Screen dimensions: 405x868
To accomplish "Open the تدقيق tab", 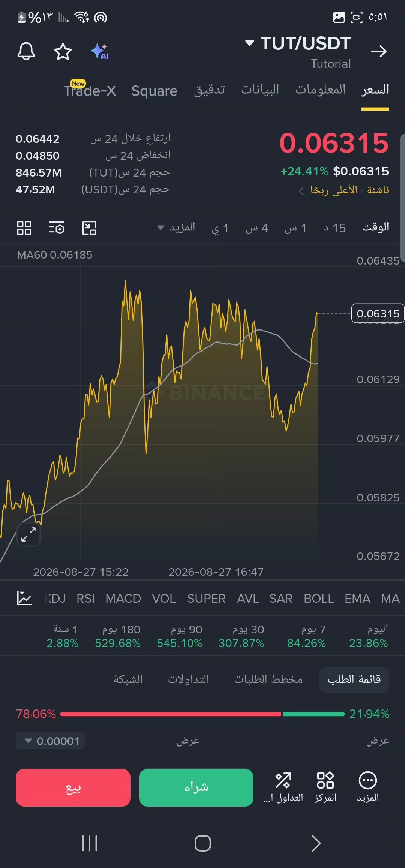I will 210,90.
